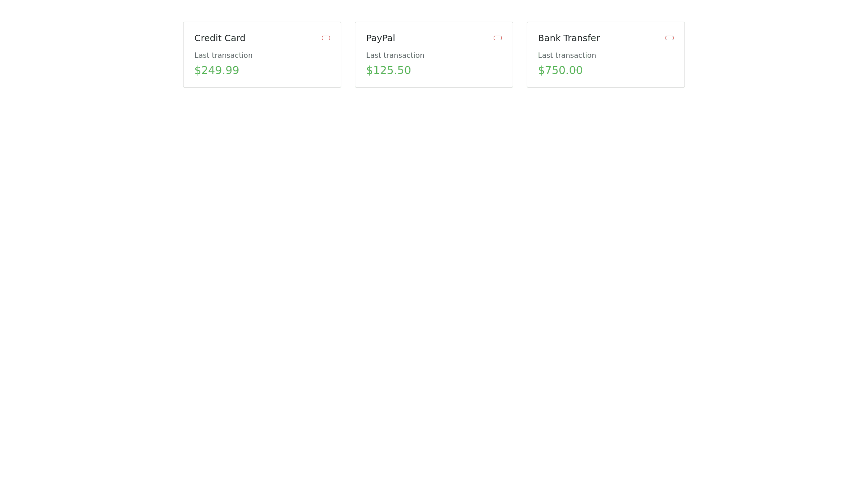Select the Credit Card title text
Image resolution: width=868 pixels, height=488 pixels.
click(x=220, y=38)
